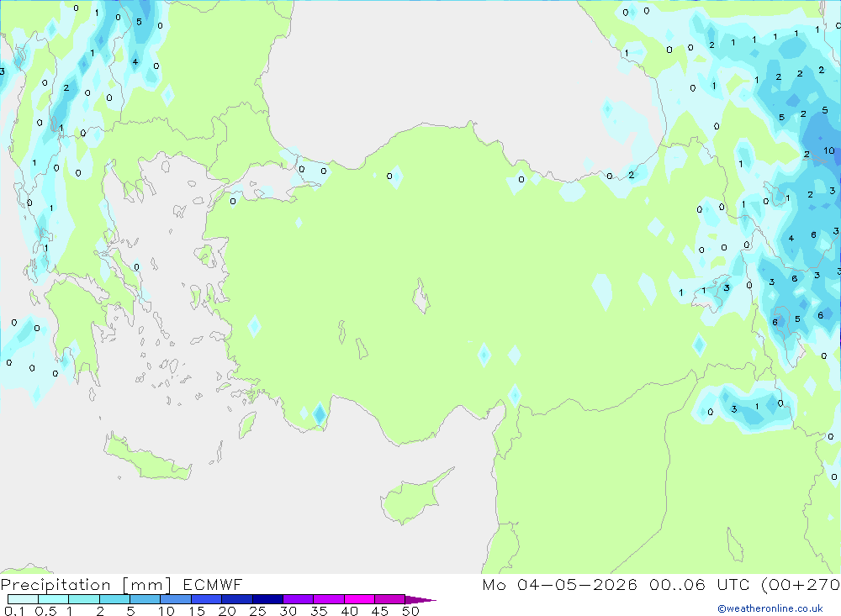Select the 40–45 mm magenta legend swatch

[359, 599]
